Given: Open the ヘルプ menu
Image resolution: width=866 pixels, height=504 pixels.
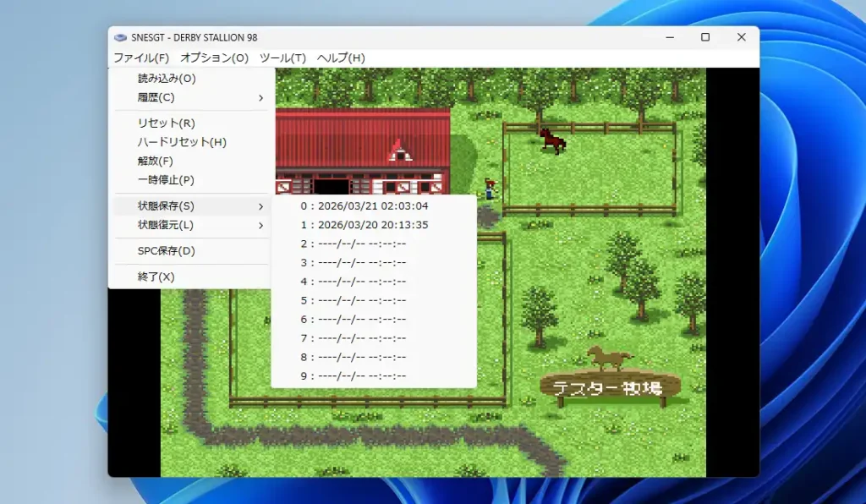Looking at the screenshot, I should pyautogui.click(x=340, y=58).
